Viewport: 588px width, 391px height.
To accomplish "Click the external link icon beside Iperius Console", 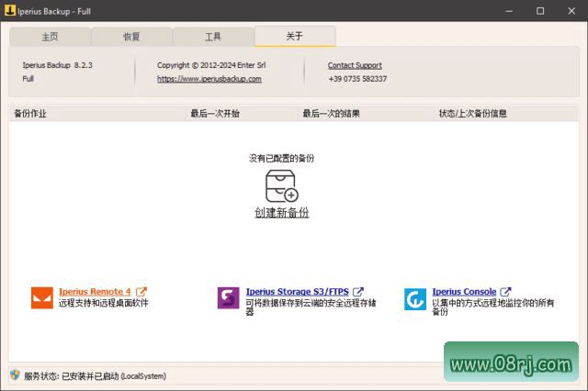I will (x=506, y=291).
